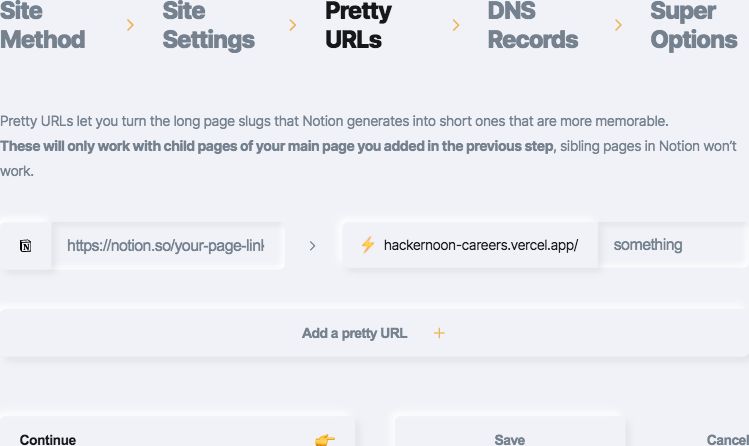Viewport: 749px width, 446px height.
Task: Go to the Site Method step
Action: tap(42, 25)
